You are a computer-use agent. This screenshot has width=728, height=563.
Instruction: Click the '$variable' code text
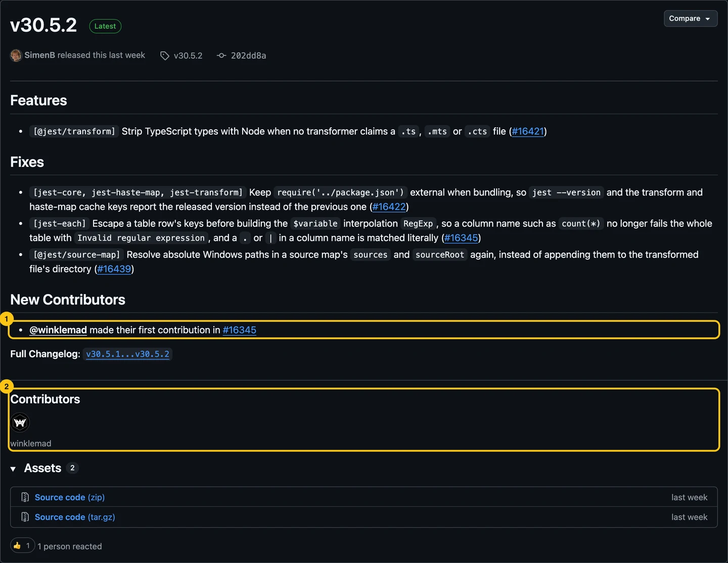pyautogui.click(x=315, y=223)
